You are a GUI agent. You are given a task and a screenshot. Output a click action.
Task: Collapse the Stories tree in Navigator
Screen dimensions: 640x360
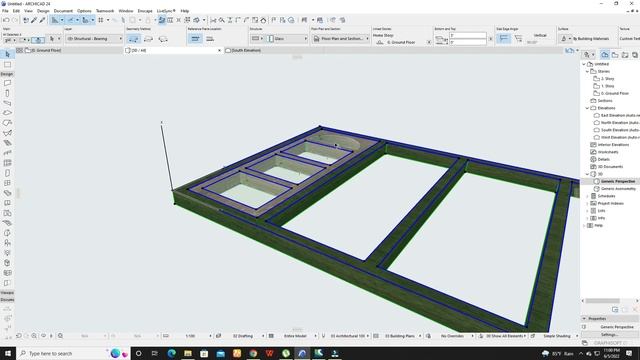(x=587, y=71)
